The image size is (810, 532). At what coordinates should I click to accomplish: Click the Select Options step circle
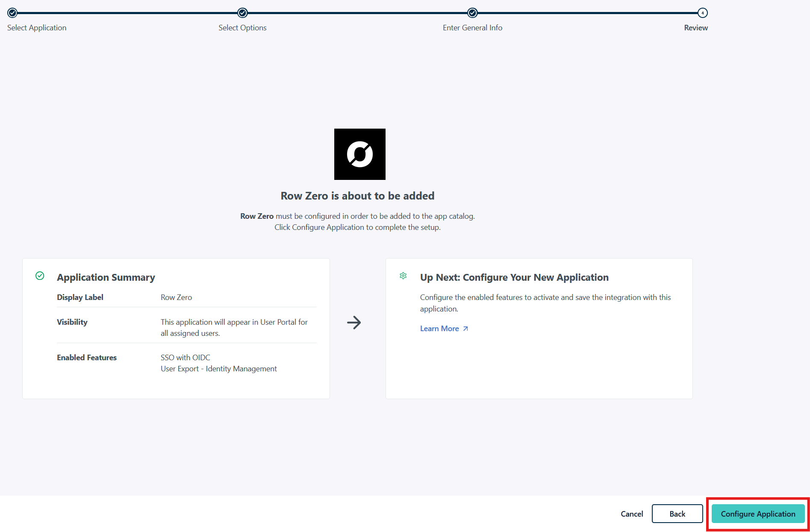242,13
